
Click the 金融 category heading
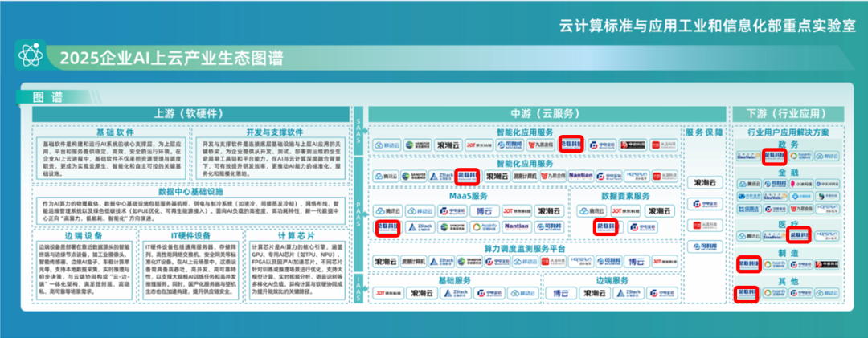(x=788, y=172)
